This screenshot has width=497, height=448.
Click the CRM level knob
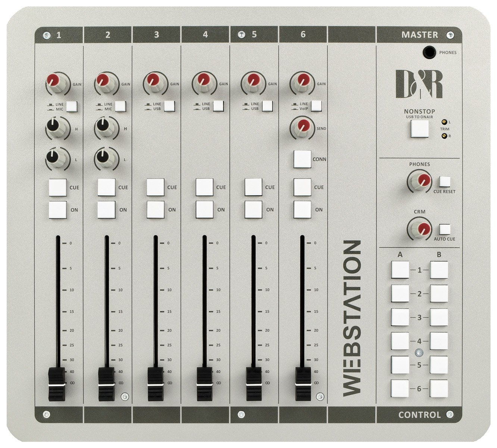point(419,228)
